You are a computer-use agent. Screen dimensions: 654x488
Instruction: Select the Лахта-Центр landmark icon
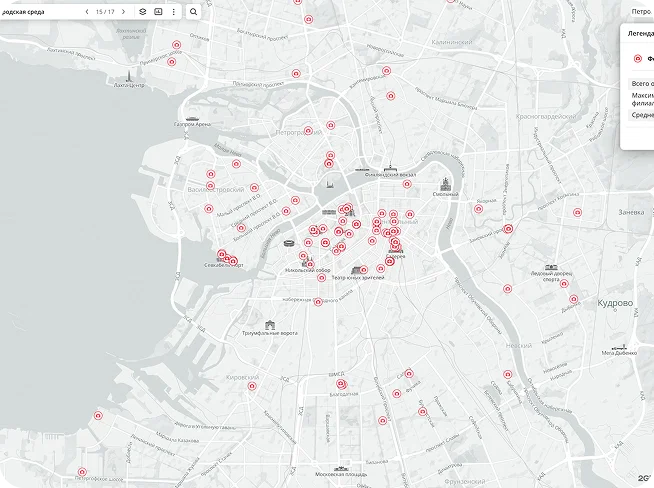tap(130, 77)
